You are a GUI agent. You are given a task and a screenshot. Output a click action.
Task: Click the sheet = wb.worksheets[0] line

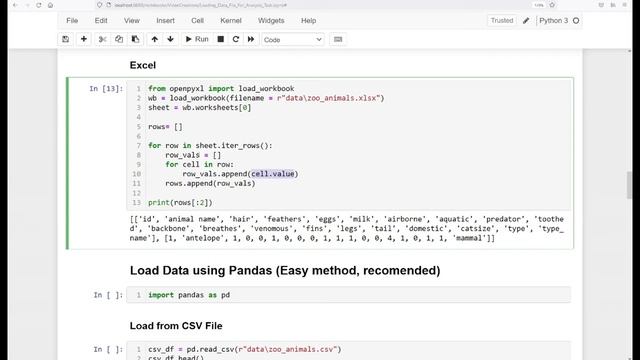pos(200,107)
